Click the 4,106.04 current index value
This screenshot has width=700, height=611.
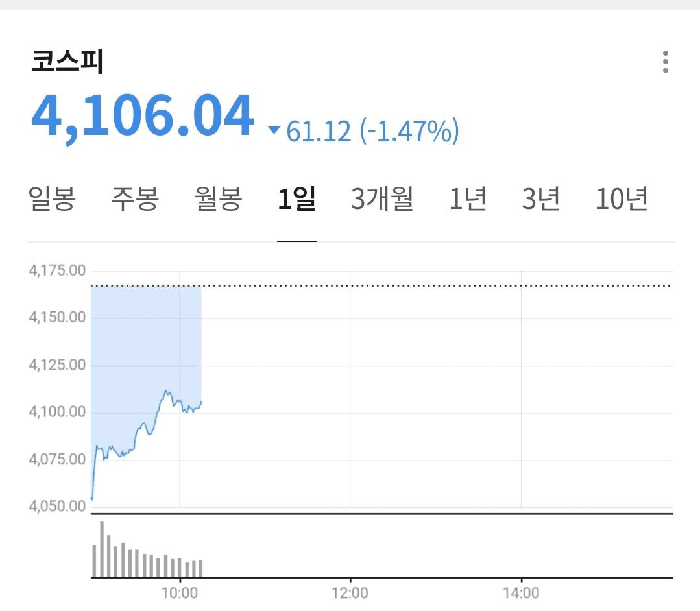[143, 117]
